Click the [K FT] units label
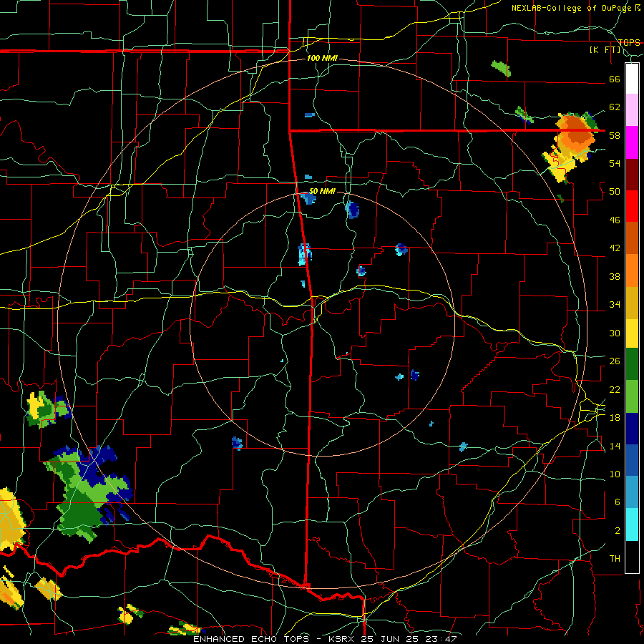Viewport: 644px width, 644px height. [x=605, y=50]
